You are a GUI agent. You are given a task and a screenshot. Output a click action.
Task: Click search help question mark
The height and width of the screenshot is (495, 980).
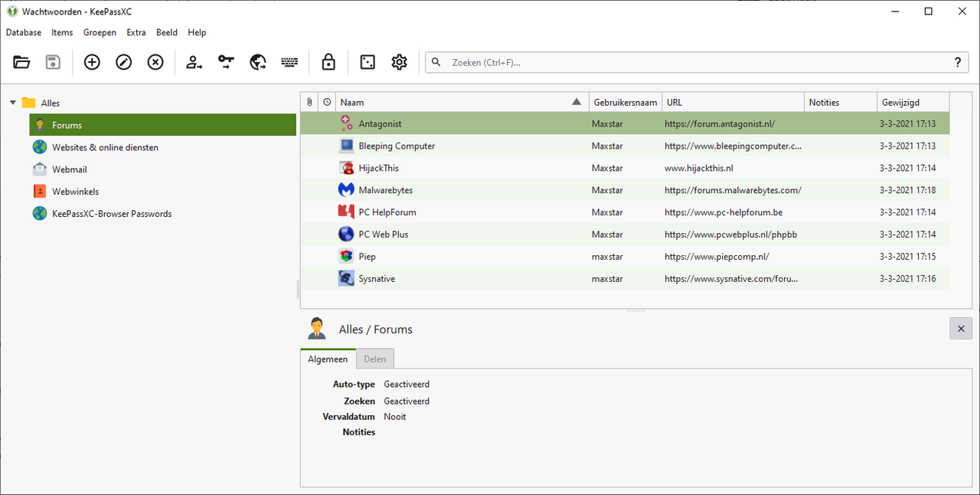click(958, 63)
